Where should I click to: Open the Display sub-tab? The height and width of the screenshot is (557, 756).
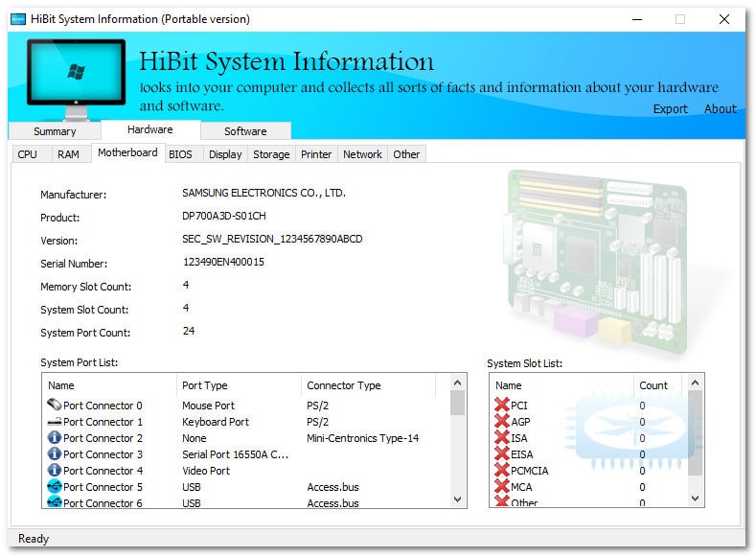tap(225, 154)
